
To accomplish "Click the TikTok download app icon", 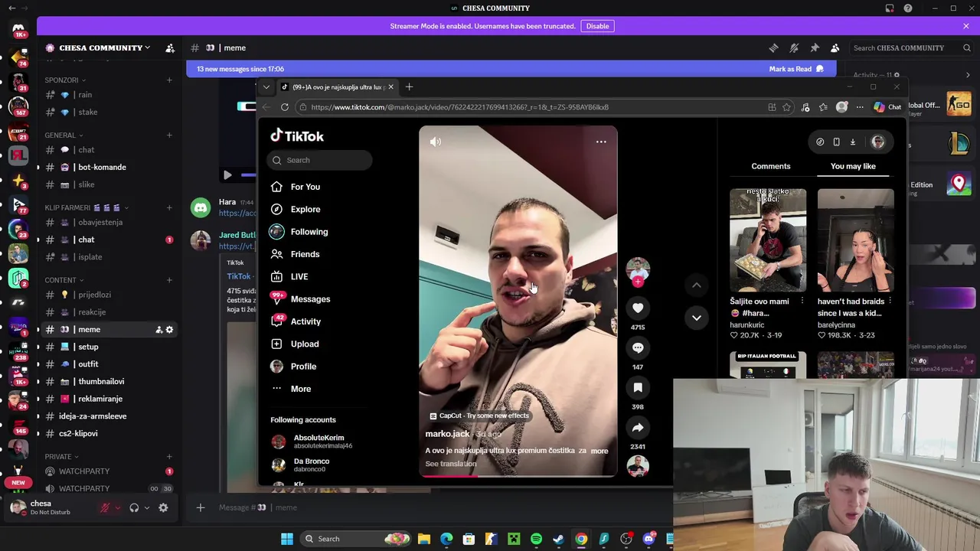I will 852,142.
